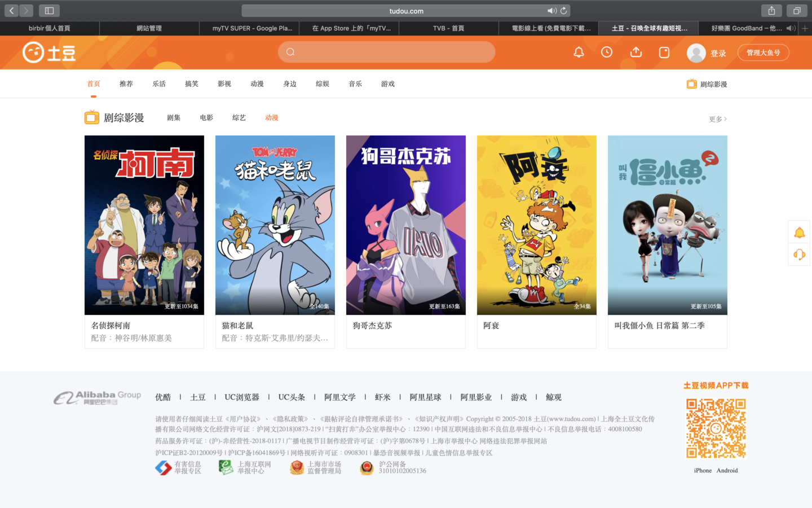This screenshot has width=812, height=508.
Task: Select the 首页 navigation tab
Action: 94,84
